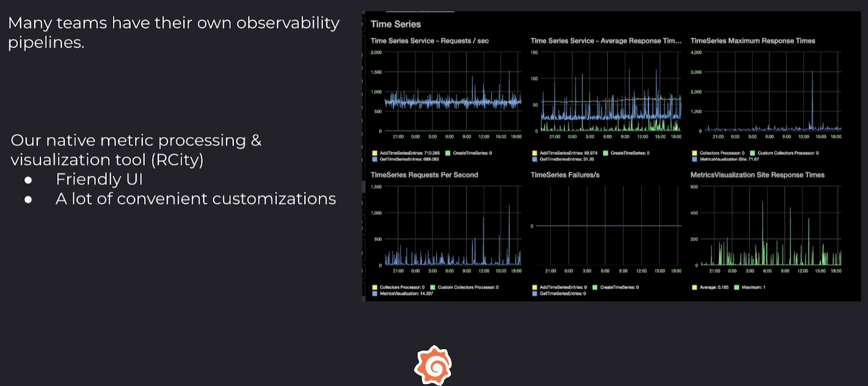Click blue swatch for 'MetricsVisualization Site: 71.67'
Screen dimensions: 868x386
[695, 159]
